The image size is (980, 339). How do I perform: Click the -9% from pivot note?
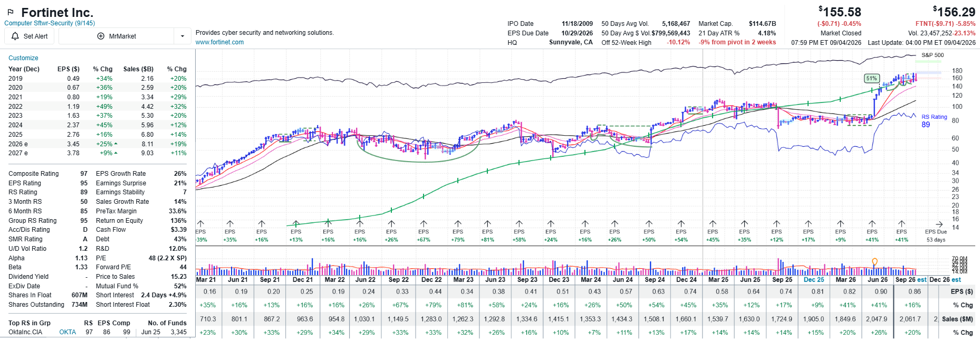[737, 42]
